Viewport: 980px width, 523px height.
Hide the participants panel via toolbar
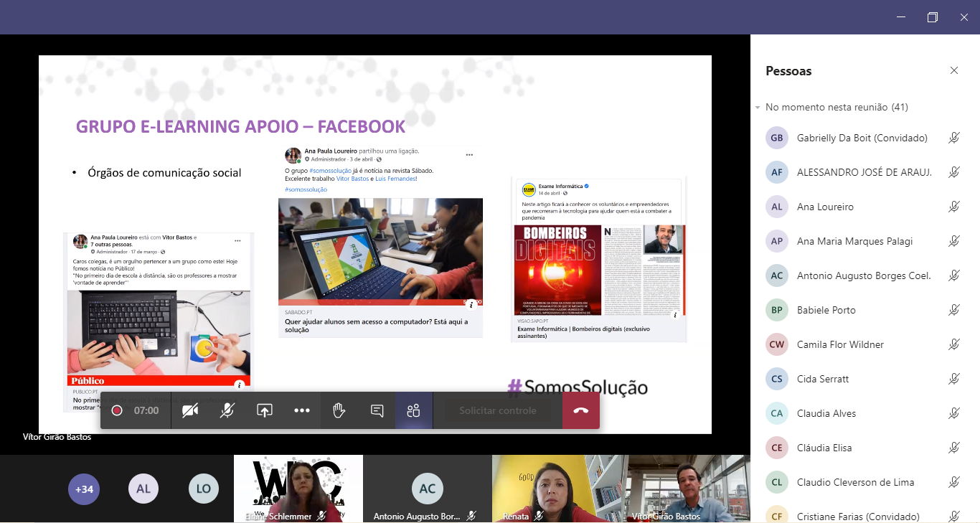coord(414,410)
